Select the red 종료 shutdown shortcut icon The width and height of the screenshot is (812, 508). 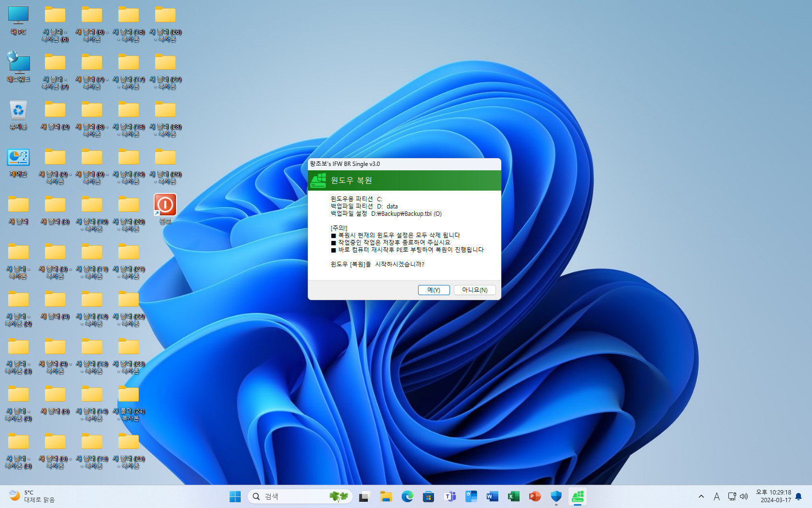point(165,209)
